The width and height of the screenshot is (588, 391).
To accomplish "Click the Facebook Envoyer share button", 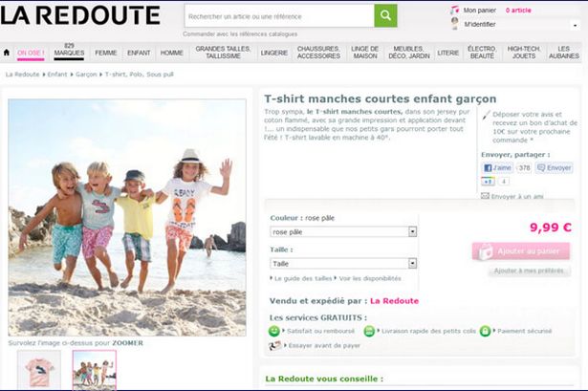I will coord(554,167).
